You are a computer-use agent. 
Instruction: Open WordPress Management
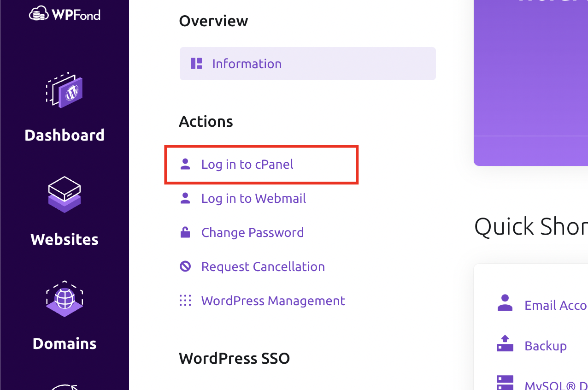click(273, 301)
